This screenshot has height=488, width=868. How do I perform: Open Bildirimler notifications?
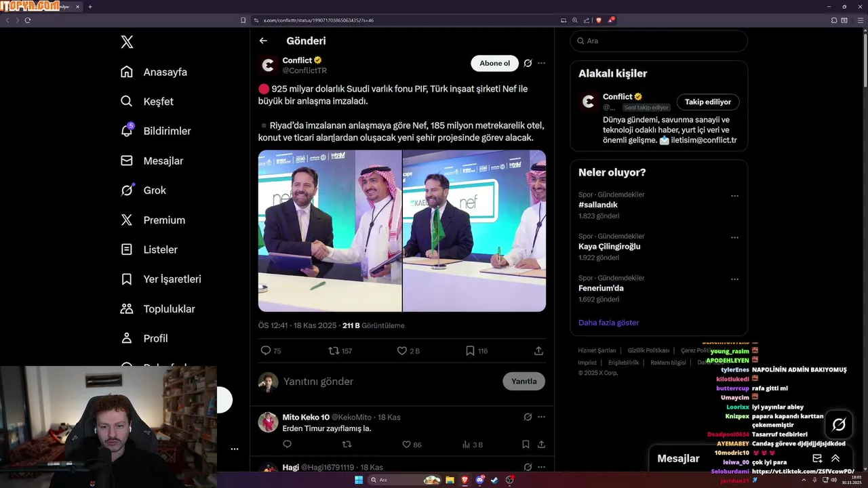pyautogui.click(x=155, y=131)
